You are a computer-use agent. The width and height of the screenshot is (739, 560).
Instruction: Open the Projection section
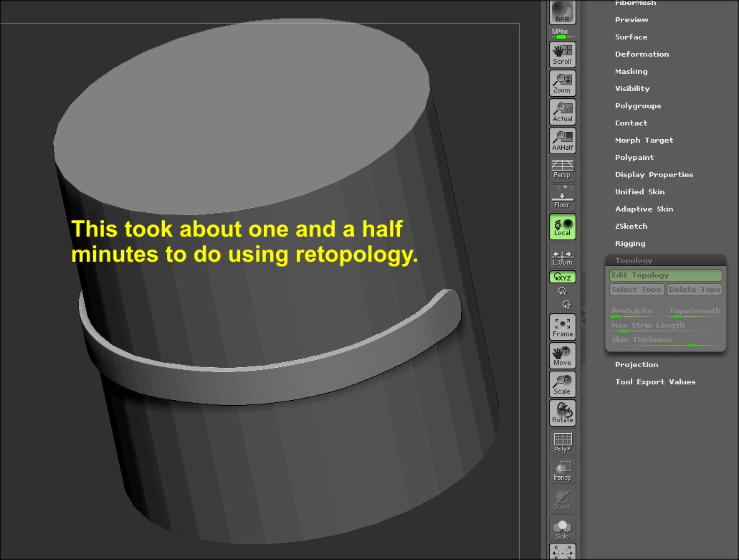tap(637, 365)
